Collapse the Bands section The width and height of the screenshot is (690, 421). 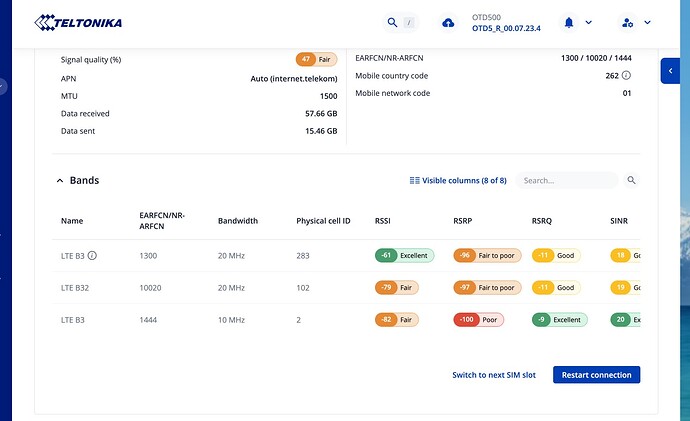(x=60, y=181)
